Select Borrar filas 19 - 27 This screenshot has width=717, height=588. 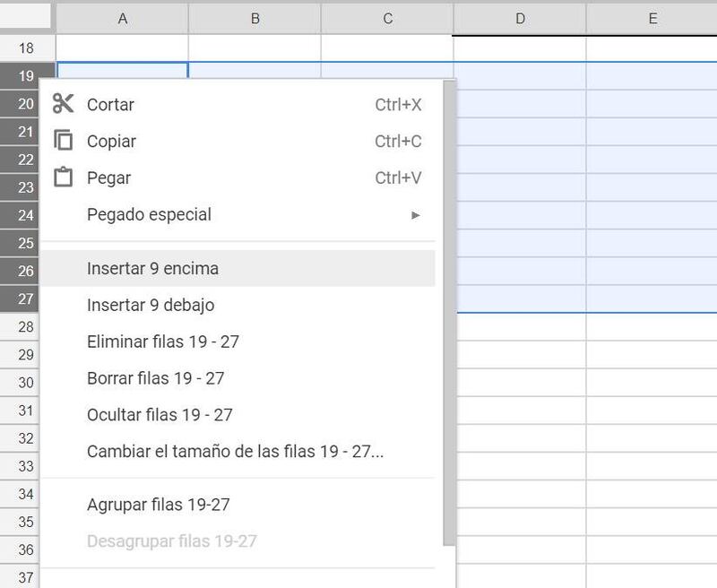[x=155, y=378]
